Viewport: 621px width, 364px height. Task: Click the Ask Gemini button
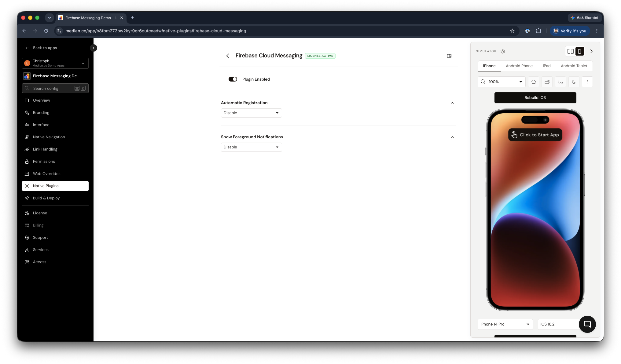[x=584, y=18]
